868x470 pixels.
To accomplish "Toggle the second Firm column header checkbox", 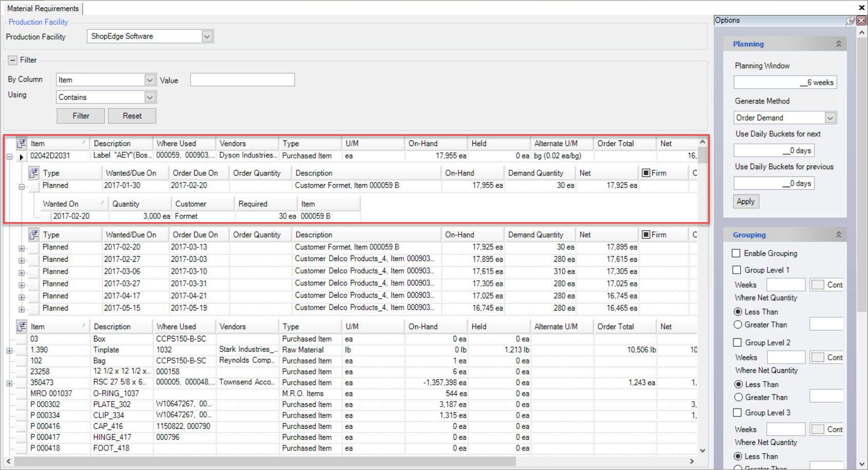I will (x=646, y=234).
